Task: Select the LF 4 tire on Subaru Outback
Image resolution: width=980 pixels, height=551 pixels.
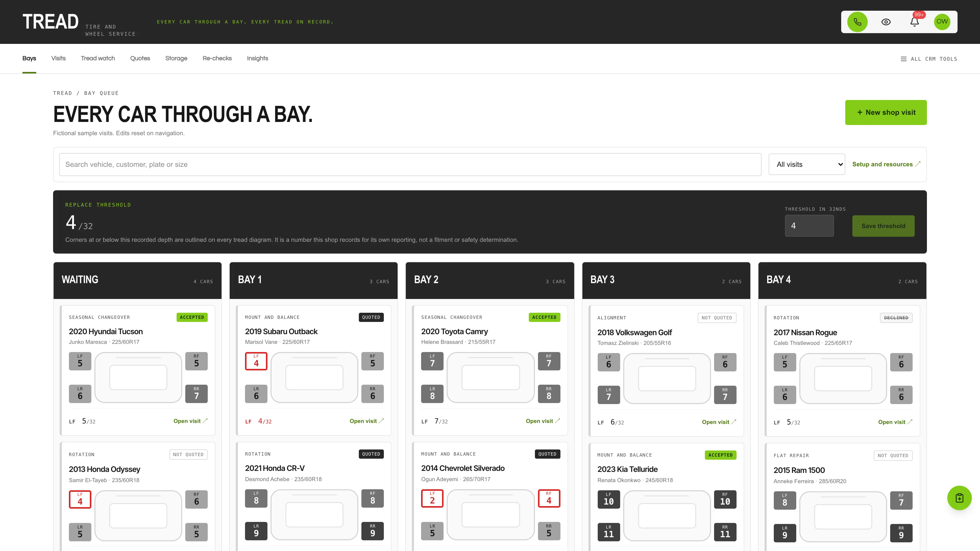Action: [256, 361]
